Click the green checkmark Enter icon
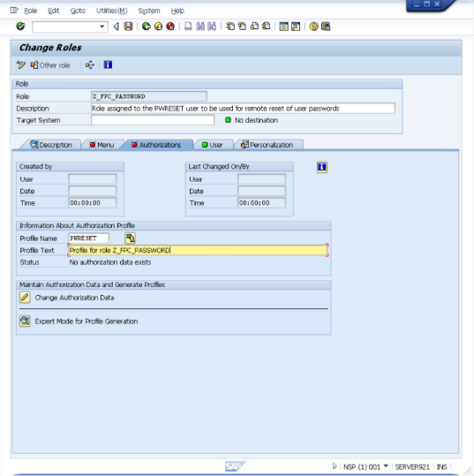This screenshot has height=476, width=474. 20,26
